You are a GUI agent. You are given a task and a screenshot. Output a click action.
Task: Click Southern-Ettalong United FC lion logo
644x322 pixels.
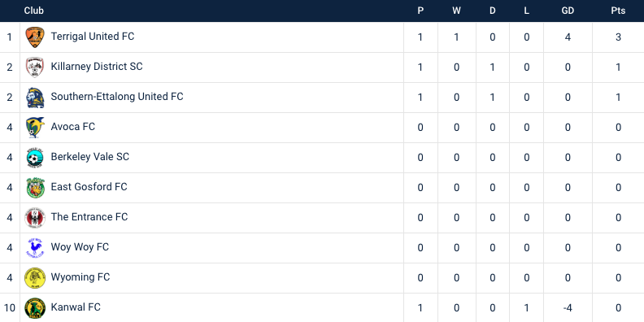coord(35,98)
